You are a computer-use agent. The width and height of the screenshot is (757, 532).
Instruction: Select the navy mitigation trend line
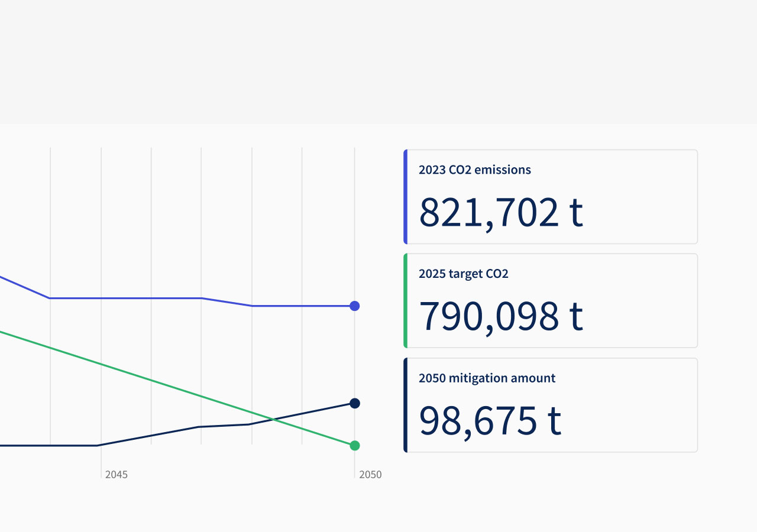(x=177, y=432)
